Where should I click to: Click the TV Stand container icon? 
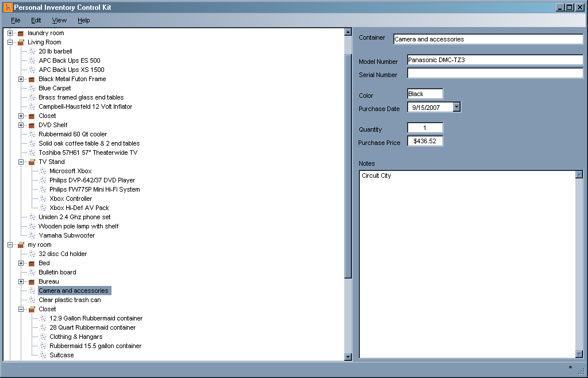pyautogui.click(x=32, y=162)
